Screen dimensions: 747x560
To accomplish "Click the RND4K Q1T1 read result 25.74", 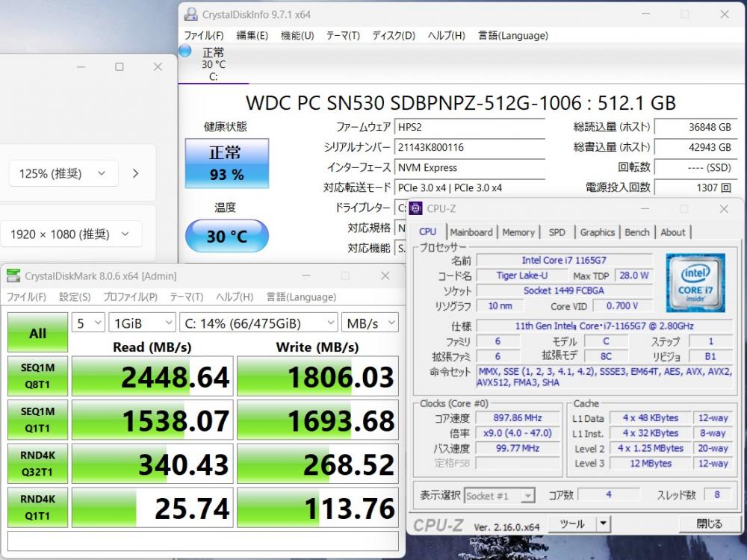I will click(152, 508).
